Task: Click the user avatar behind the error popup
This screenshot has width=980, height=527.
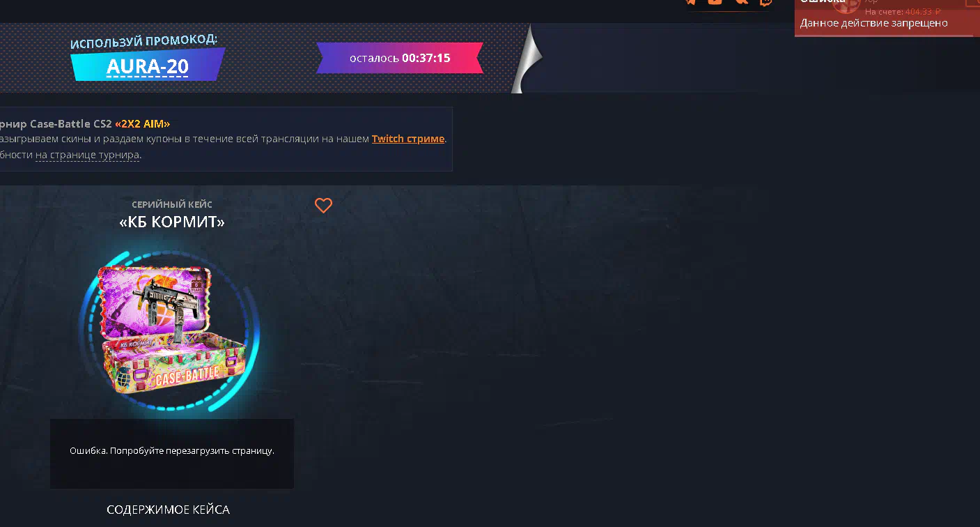Action: pos(846,5)
